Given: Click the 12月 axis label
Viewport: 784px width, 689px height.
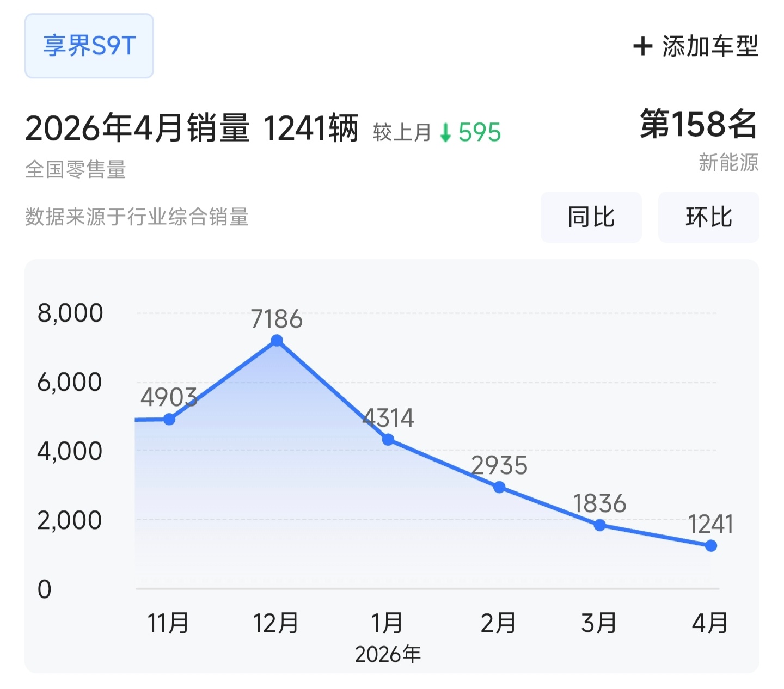Looking at the screenshot, I should pos(276,623).
